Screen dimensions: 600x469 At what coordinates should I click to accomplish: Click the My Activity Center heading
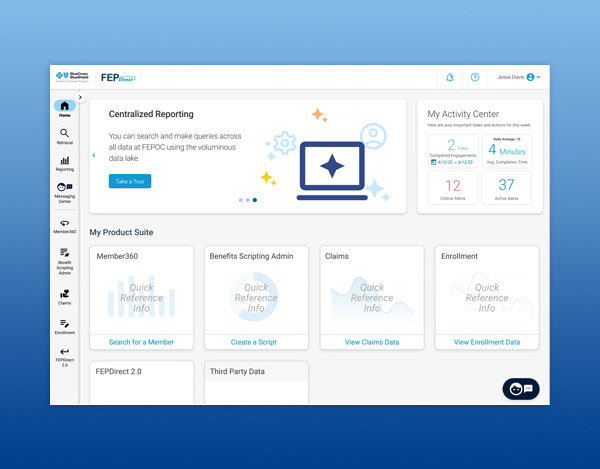pos(463,114)
